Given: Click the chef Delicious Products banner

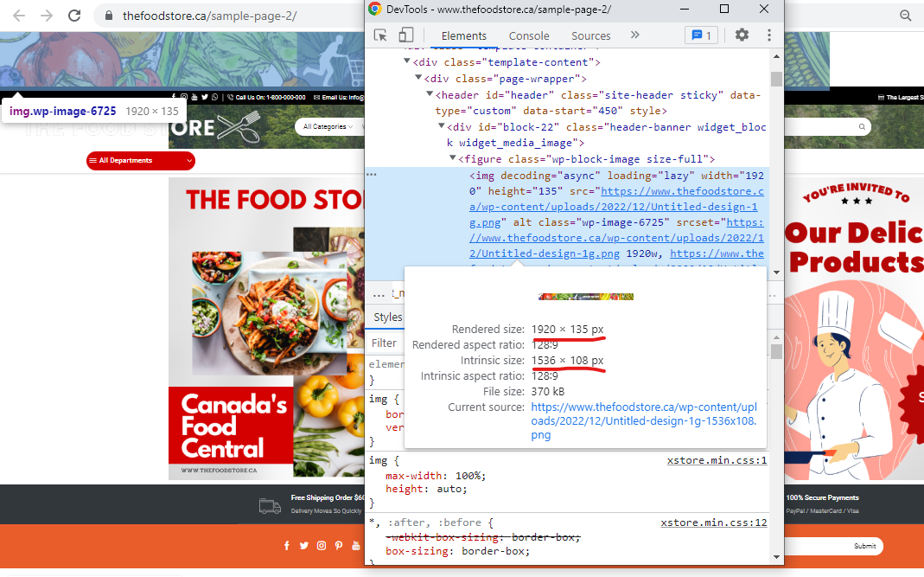Looking at the screenshot, I should (x=854, y=329).
